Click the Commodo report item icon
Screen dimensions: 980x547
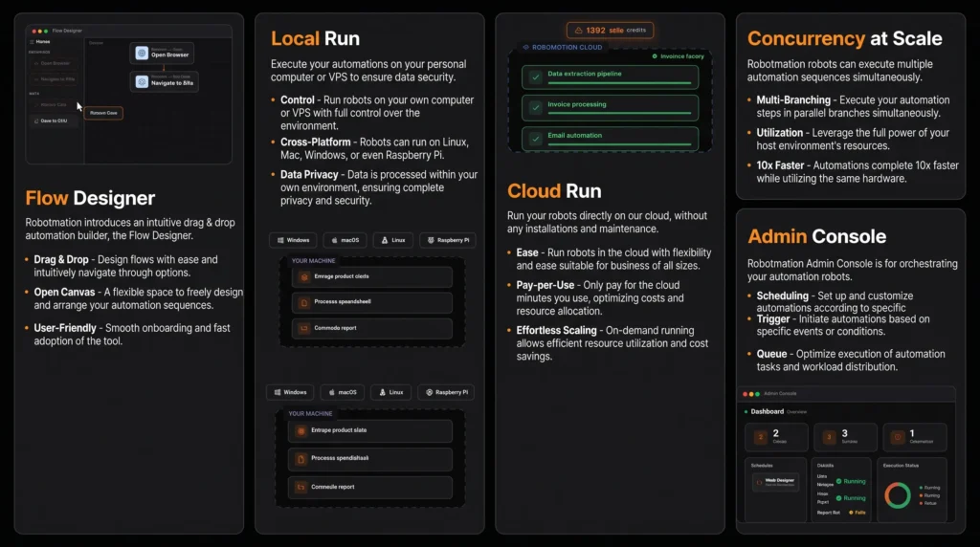pos(304,328)
